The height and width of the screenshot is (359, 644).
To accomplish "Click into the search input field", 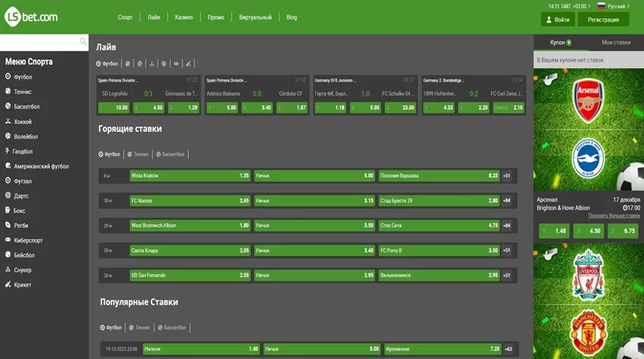I will (x=40, y=42).
